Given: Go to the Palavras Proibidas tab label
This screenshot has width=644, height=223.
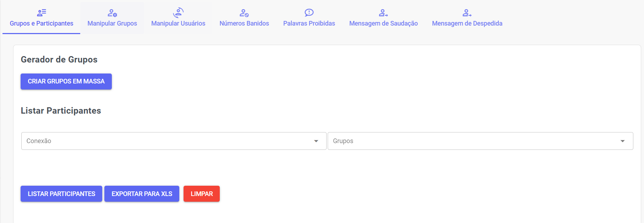Looking at the screenshot, I should coord(309,23).
